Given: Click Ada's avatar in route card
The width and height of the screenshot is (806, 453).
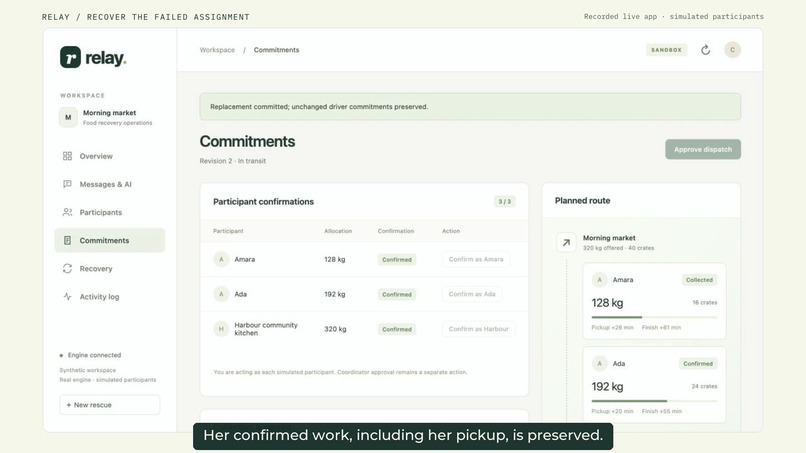Looking at the screenshot, I should pyautogui.click(x=599, y=364).
